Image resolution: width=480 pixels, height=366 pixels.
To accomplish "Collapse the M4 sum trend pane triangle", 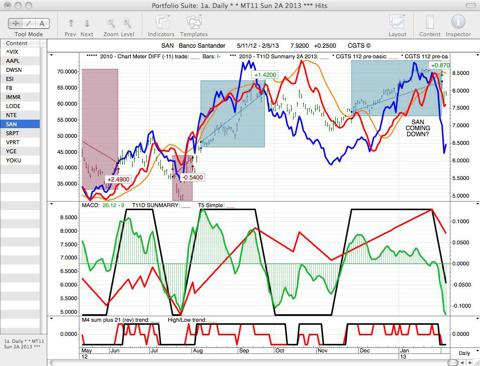I will click(51, 318).
